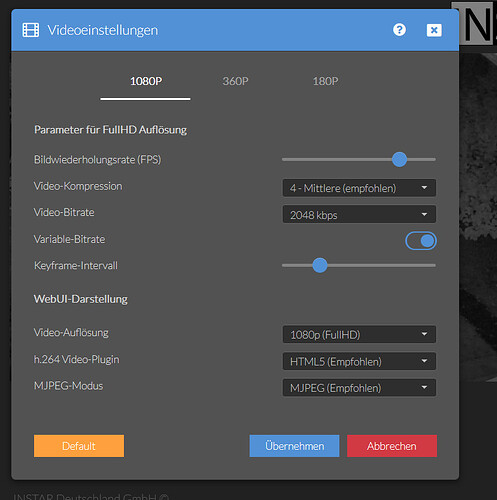Screen dimensions: 497x500
Task: Click the Video-Auflösung label
Action: (71, 333)
